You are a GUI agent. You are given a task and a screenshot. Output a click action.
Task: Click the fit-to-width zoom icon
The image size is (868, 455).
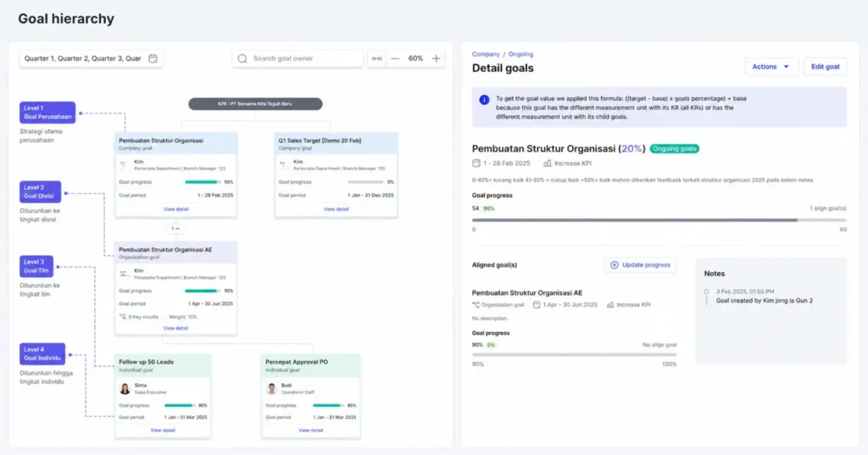[x=376, y=58]
